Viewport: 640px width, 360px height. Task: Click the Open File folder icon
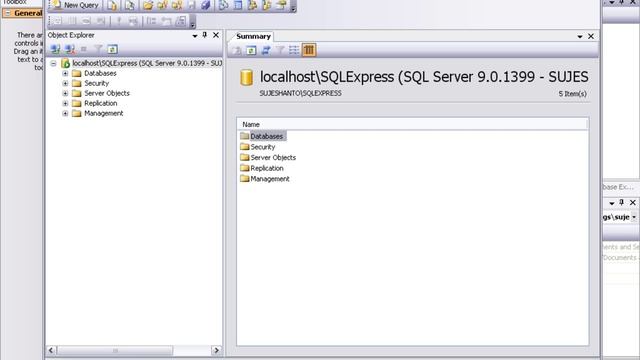point(148,5)
